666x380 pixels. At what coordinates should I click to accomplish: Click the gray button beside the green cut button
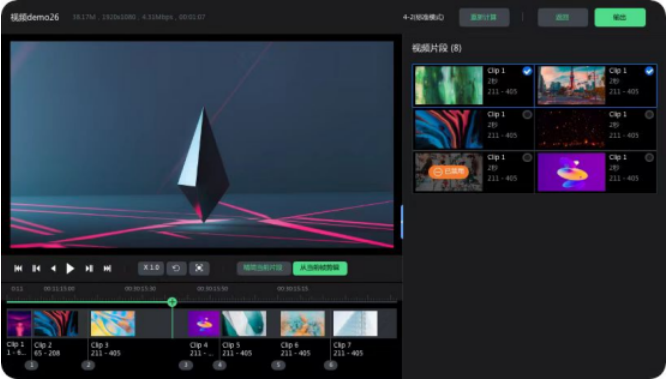263,268
